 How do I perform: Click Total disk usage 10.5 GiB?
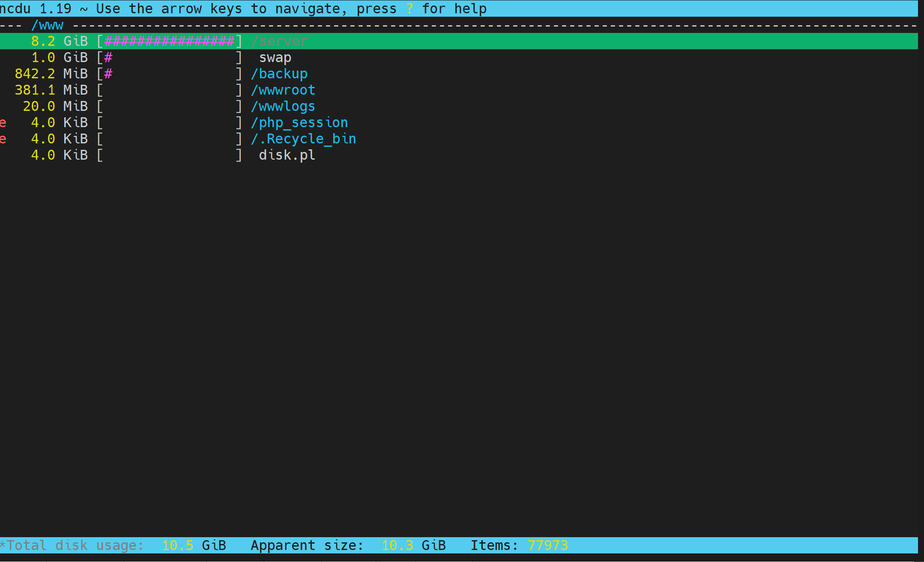point(113,545)
